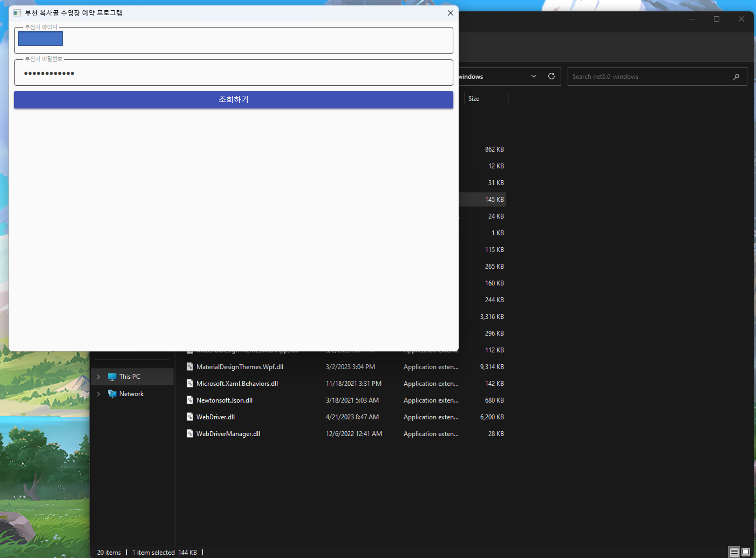Click the 3,316 KB size cell
Image resolution: width=756 pixels, height=558 pixels.
(492, 317)
